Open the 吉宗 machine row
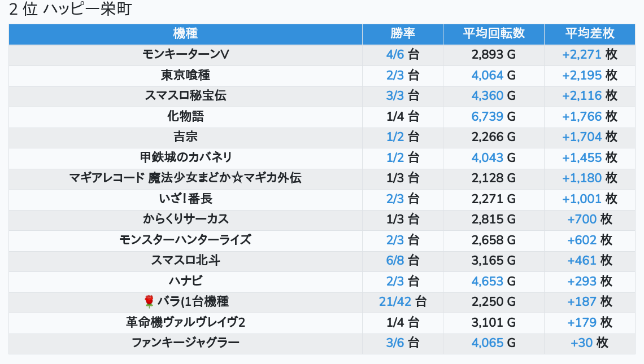The width and height of the screenshot is (644, 364). (185, 137)
